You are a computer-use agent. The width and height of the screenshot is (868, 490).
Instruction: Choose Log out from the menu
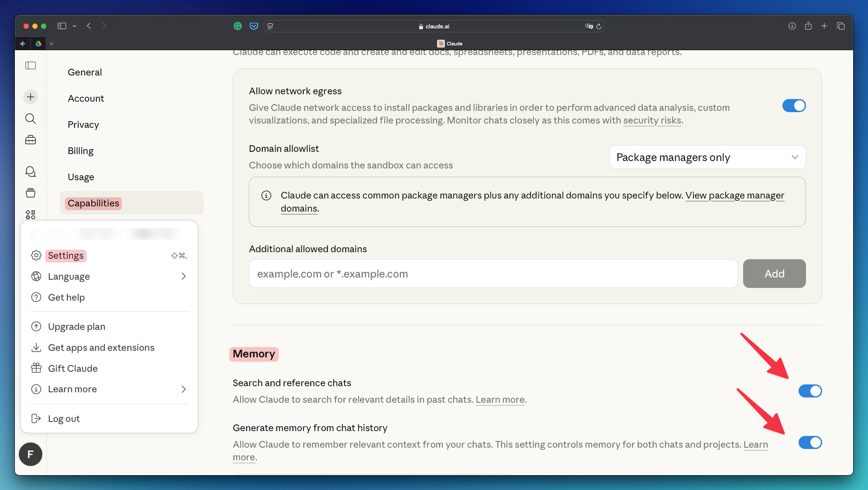64,419
